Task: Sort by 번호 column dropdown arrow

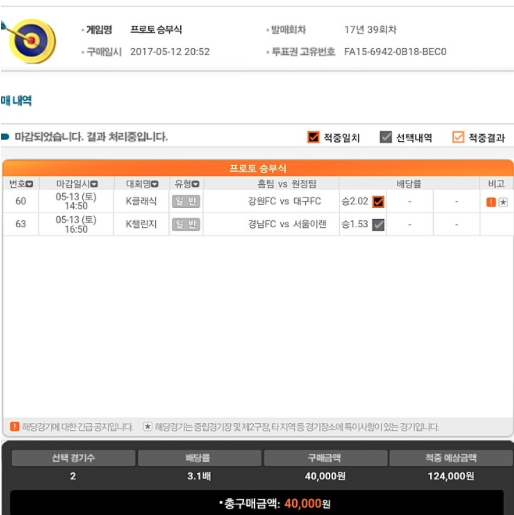Action: [30, 184]
